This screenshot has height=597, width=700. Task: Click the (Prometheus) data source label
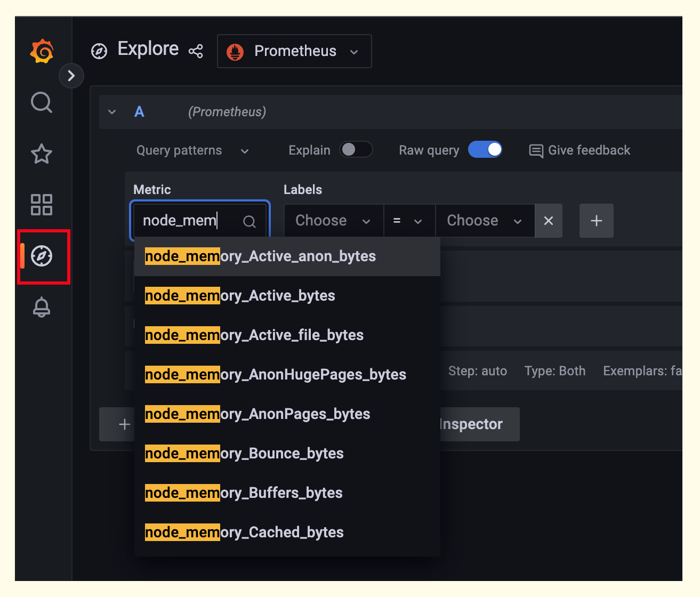(227, 112)
